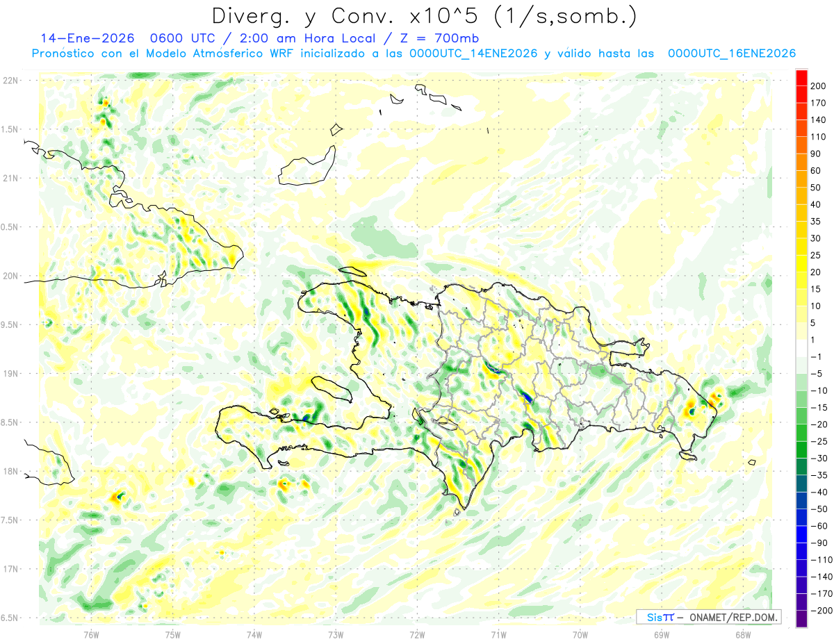Click the -20 value on the color scale
The width and height of the screenshot is (834, 644).
tap(820, 425)
